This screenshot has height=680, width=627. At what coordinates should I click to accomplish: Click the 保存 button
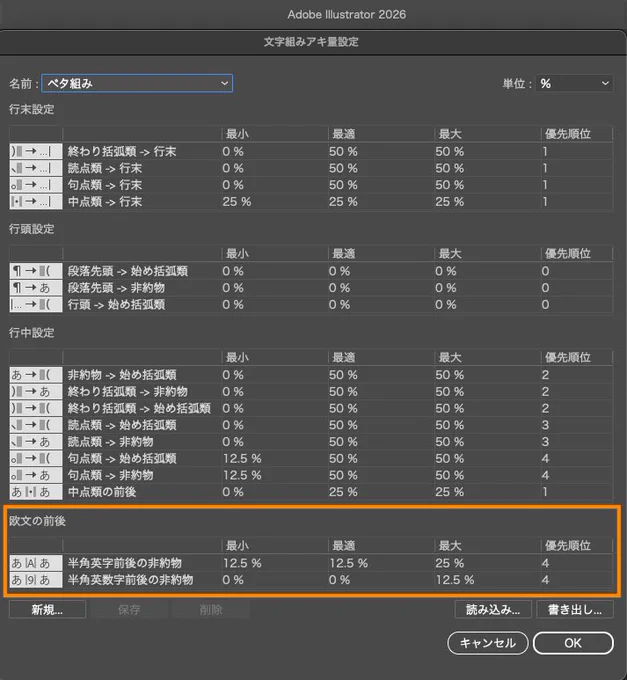point(129,610)
